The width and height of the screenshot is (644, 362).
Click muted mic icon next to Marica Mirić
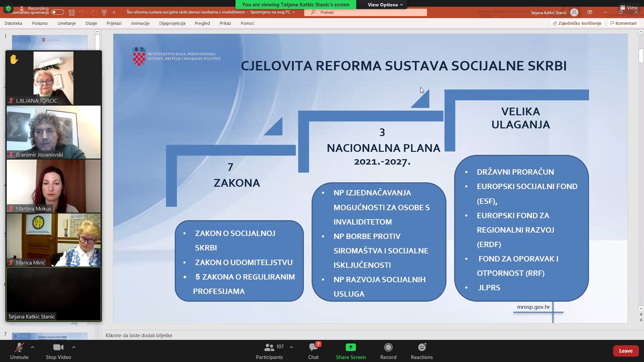tap(11, 262)
